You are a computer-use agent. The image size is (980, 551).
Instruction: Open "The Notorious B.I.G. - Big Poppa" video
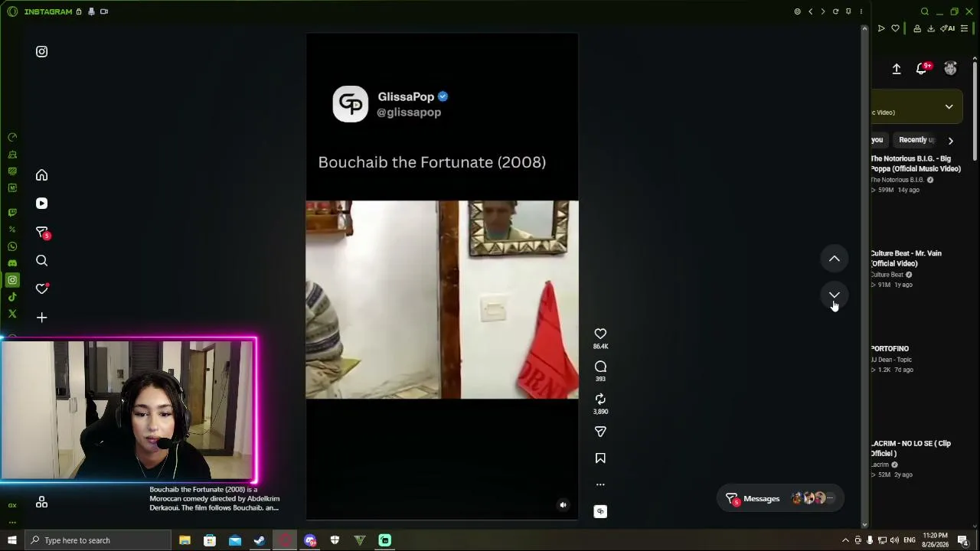pos(915,164)
